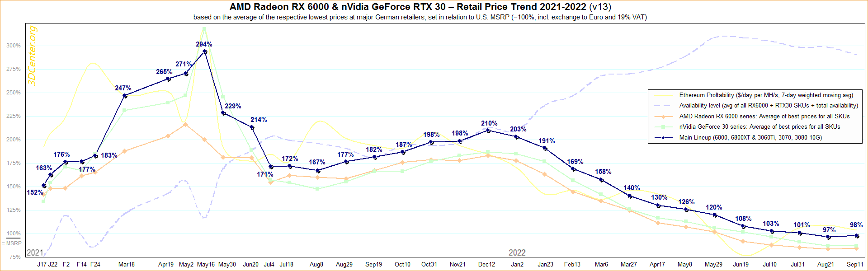
Task: Click the 3DCenter.org watermark logo
Action: pyautogui.click(x=32, y=55)
